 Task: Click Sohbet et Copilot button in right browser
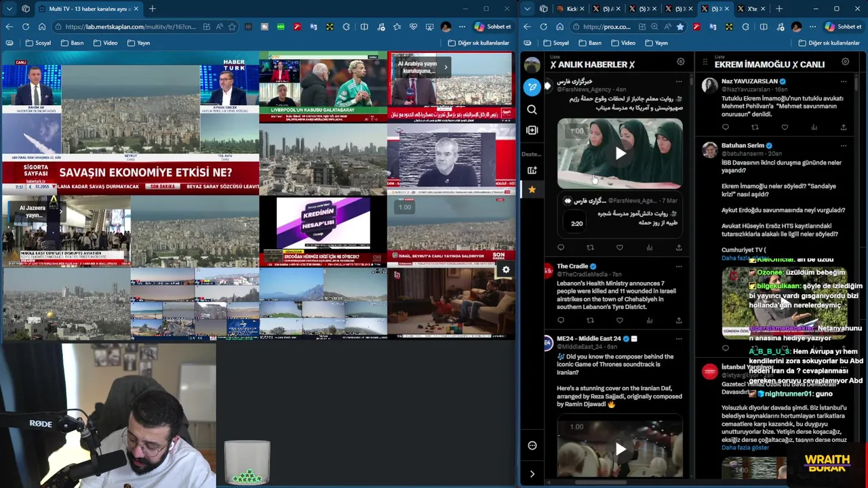(843, 26)
